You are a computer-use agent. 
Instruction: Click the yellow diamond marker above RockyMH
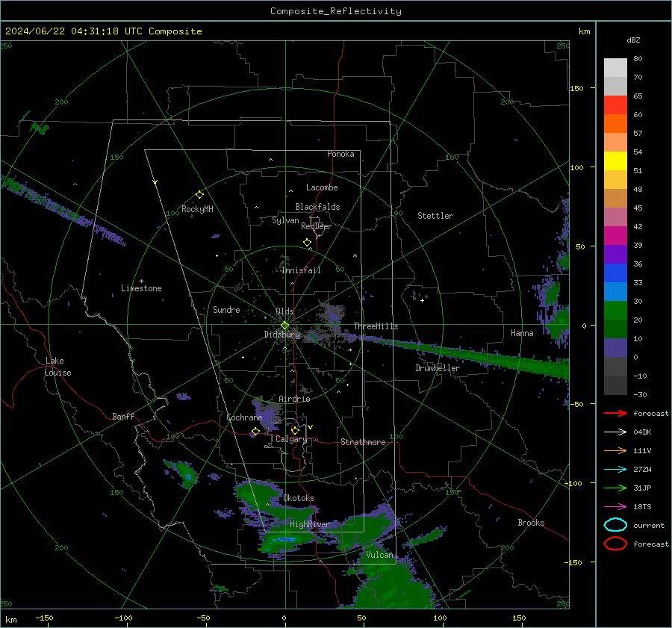[x=199, y=195]
